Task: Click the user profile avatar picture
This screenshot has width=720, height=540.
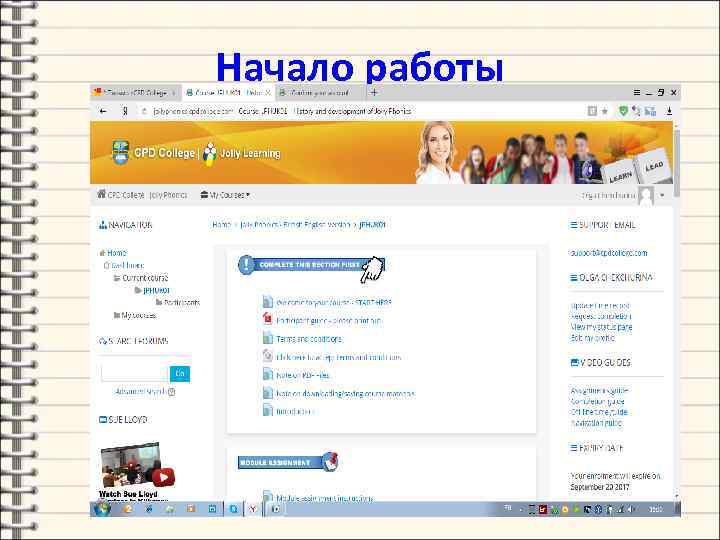Action: point(646,196)
